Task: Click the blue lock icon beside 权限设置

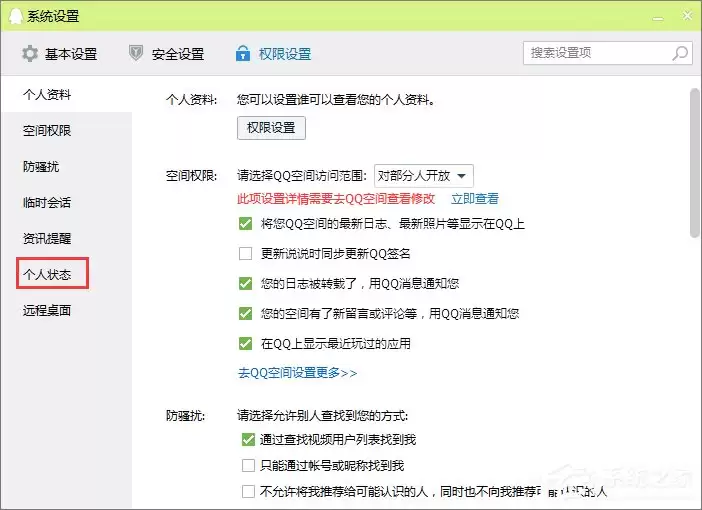Action: pos(243,53)
